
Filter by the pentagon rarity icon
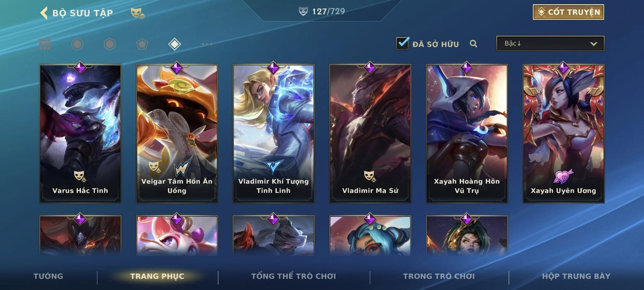142,44
